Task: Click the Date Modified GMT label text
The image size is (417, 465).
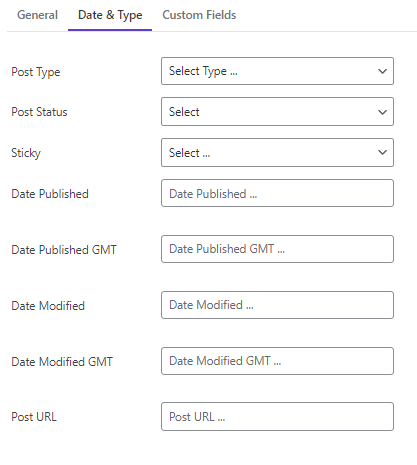Action: pos(62,362)
